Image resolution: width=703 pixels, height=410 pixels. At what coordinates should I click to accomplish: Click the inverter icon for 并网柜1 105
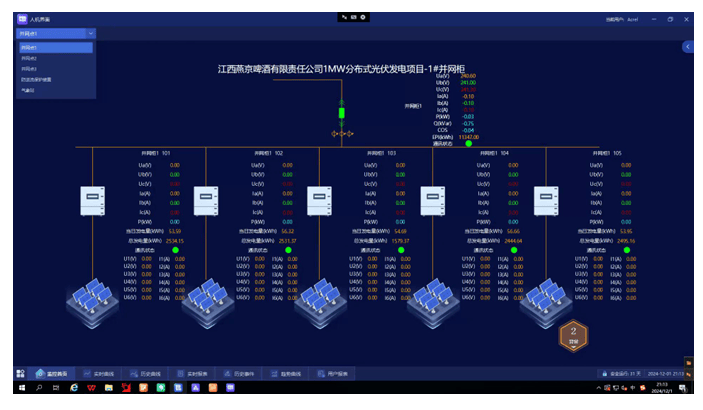(546, 201)
